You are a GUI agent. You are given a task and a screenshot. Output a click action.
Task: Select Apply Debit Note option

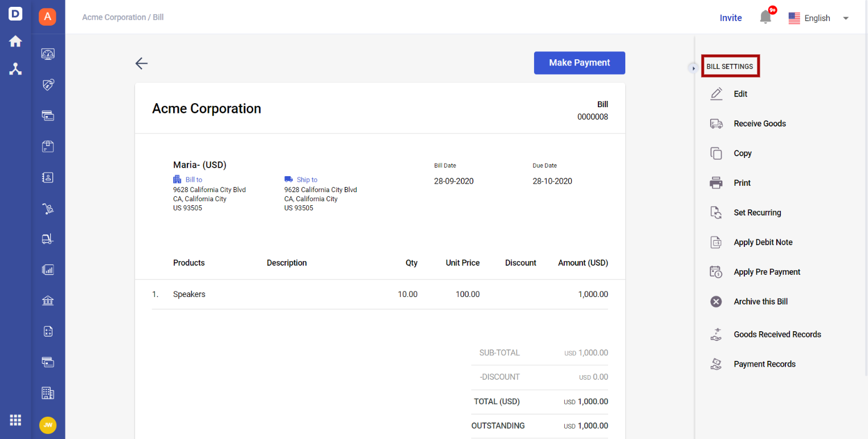[x=763, y=242]
